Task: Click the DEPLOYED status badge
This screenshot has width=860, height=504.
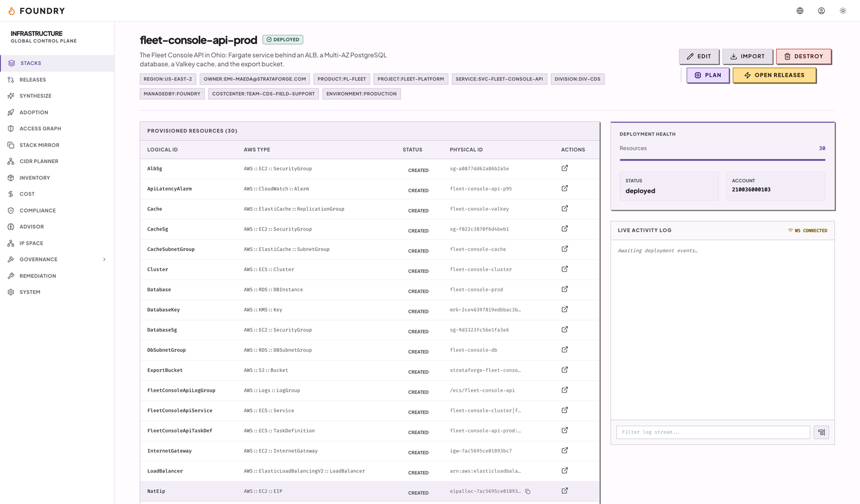Action: pyautogui.click(x=283, y=40)
